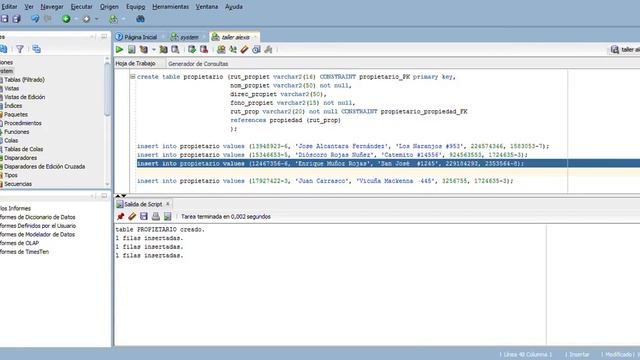
Task: Open the dropdown arrow beside the Explain Plan icon
Action: pyautogui.click(x=154, y=50)
